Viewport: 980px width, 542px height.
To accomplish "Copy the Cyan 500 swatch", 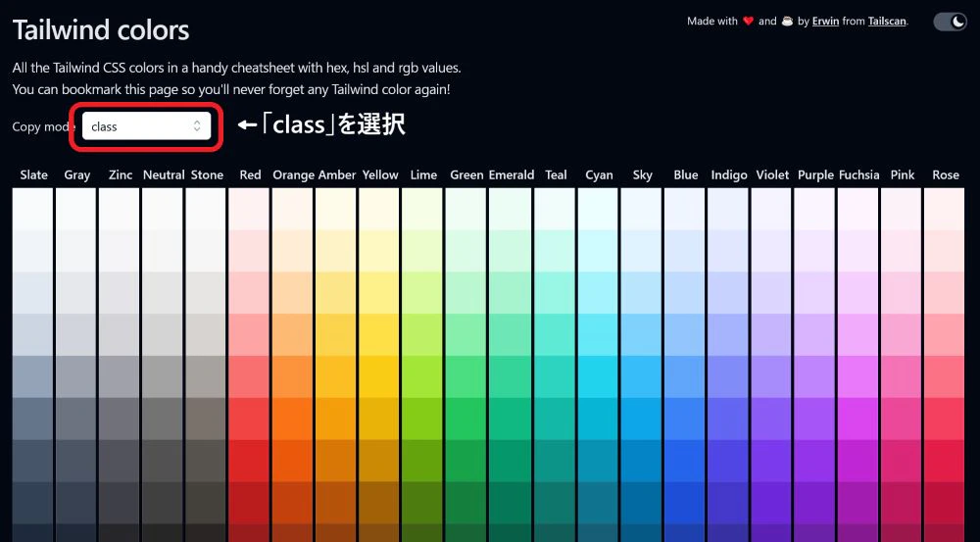I will click(x=599, y=419).
